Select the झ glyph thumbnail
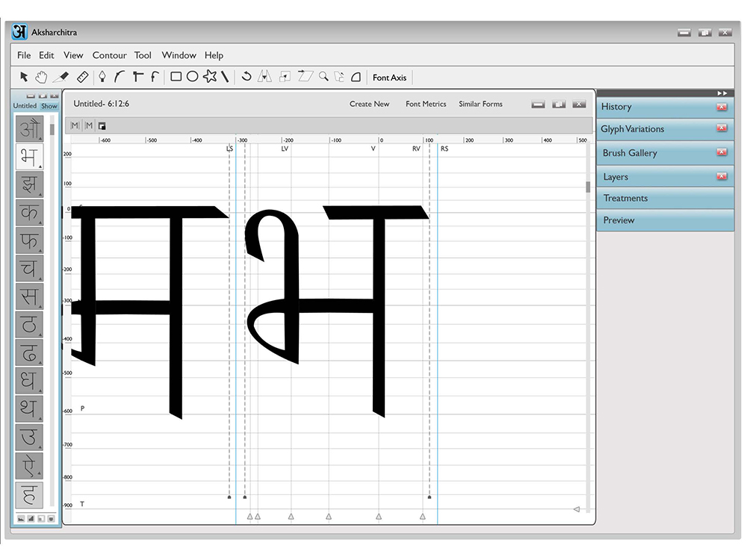The image size is (747, 560). (29, 184)
